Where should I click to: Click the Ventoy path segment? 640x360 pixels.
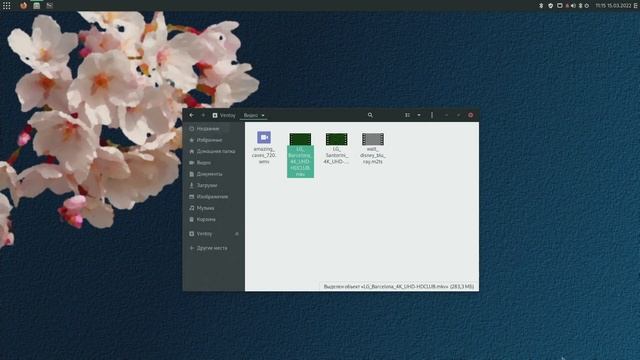coord(224,116)
